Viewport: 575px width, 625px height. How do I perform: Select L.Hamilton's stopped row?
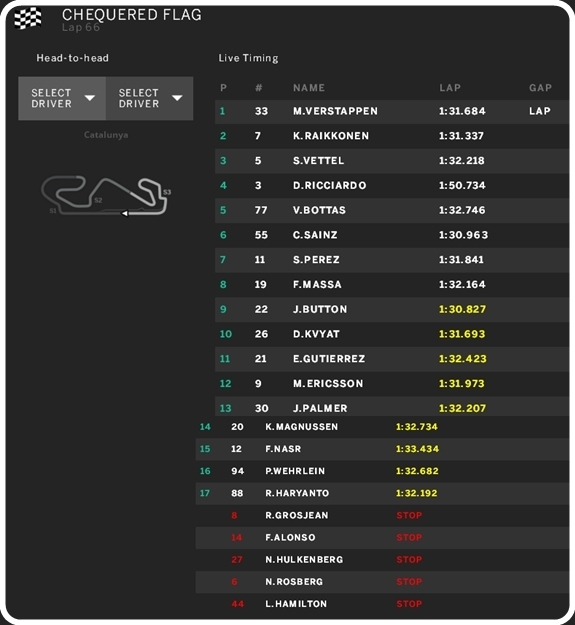[382, 604]
